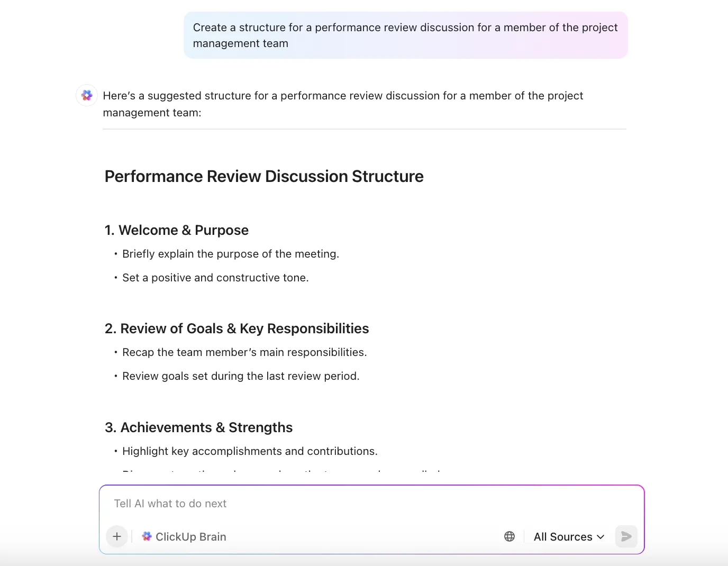Click the Performance Review Discussion Structure heading

click(264, 176)
